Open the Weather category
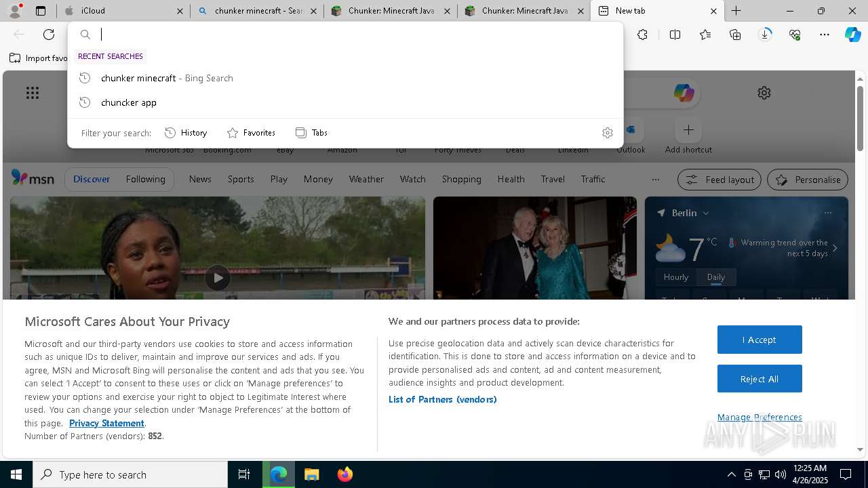This screenshot has width=868, height=488. point(366,179)
